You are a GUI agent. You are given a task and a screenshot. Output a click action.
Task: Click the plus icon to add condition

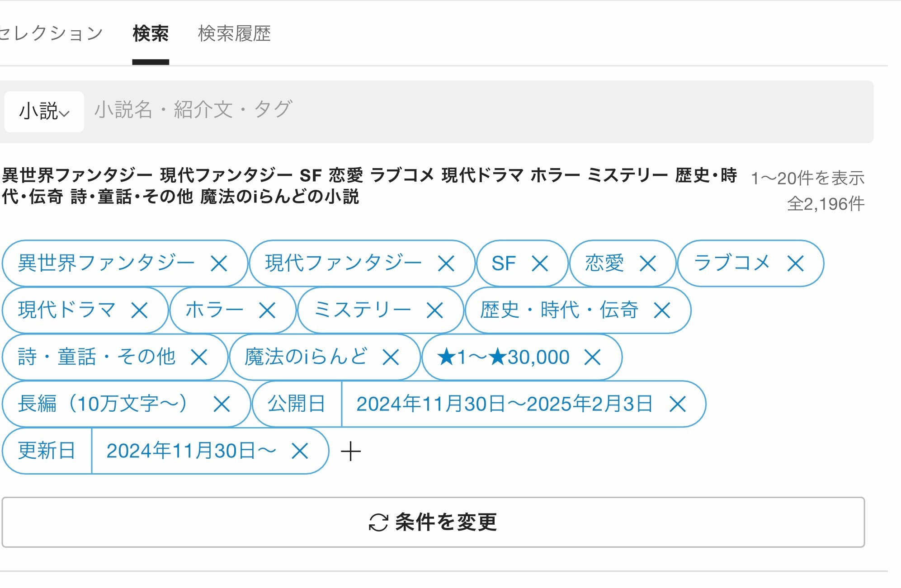351,452
